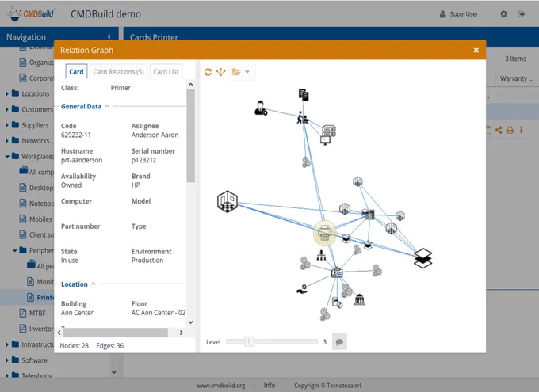
Task: Select the office building node
Action: [369, 214]
